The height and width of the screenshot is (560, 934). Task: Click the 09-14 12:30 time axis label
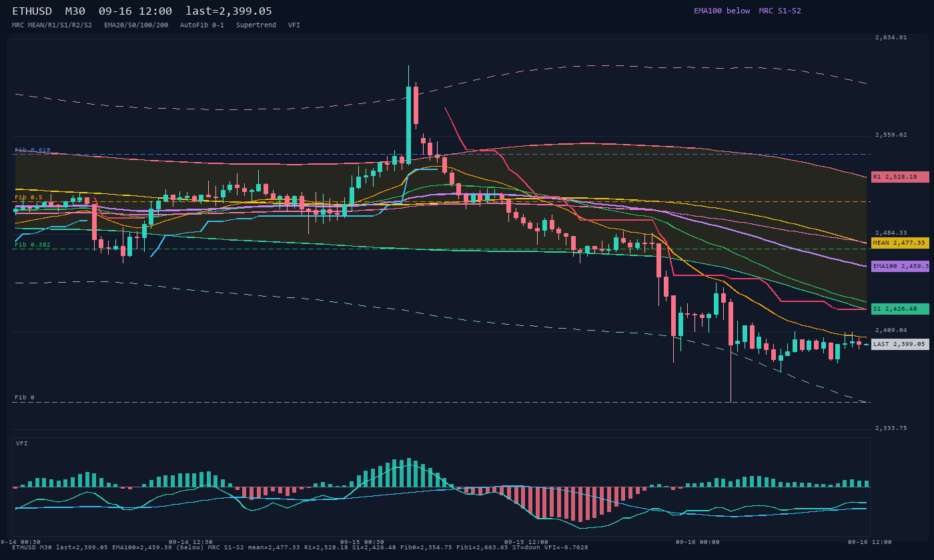(191, 542)
